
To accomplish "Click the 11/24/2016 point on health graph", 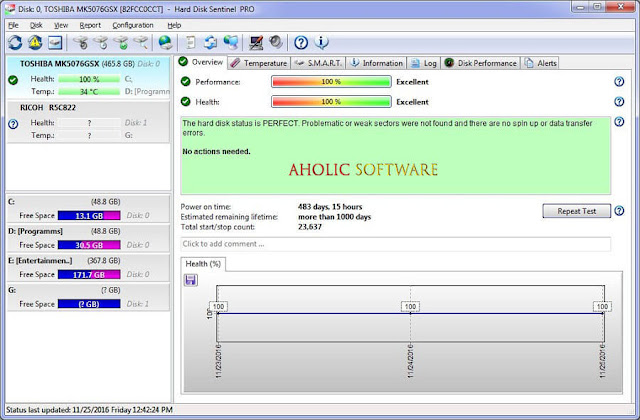I will pyautogui.click(x=410, y=313).
